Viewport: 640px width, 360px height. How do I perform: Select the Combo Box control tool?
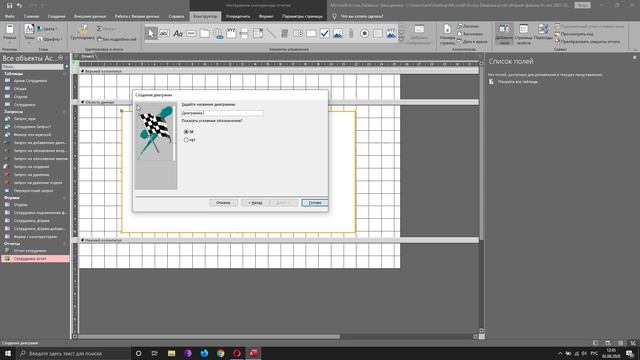tap(258, 33)
